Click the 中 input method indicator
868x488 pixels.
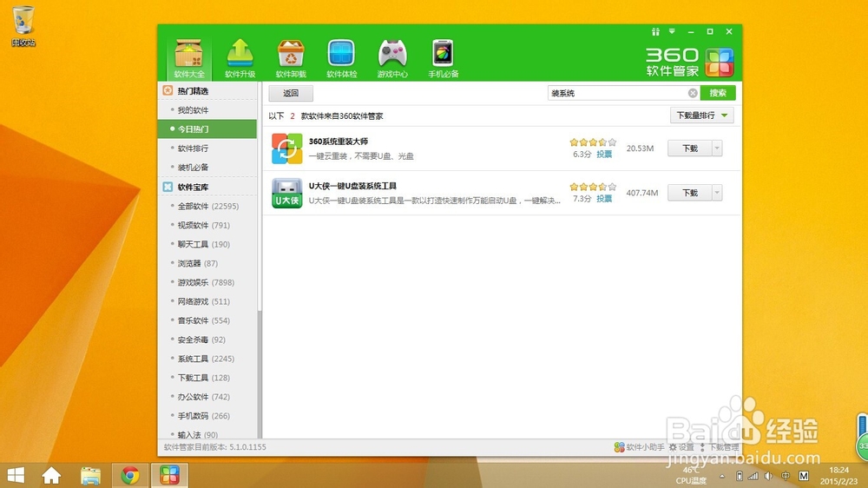(x=786, y=476)
